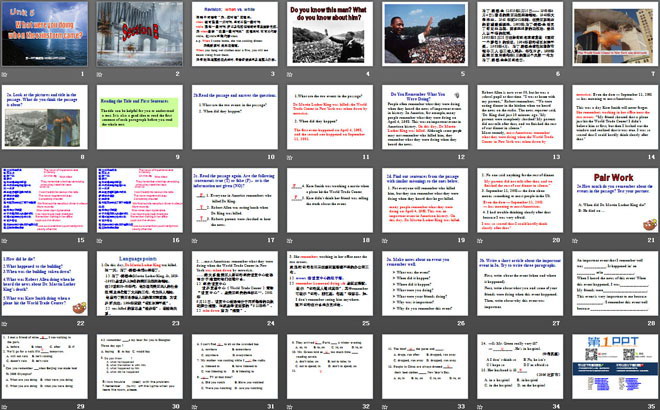Select slide 34 Mr. Green hospital exercise
The width and height of the screenshot is (660, 410).
pos(520,367)
